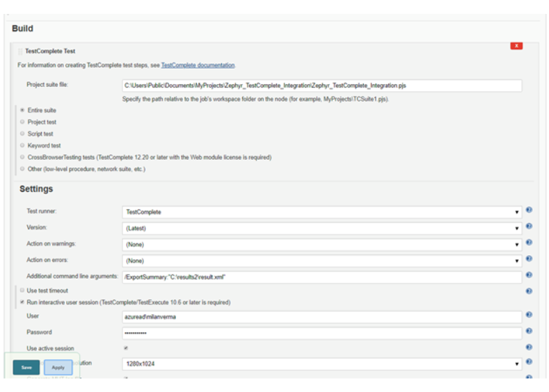Toggle Use active session checkbox
The height and width of the screenshot is (392, 549).
[x=126, y=348]
